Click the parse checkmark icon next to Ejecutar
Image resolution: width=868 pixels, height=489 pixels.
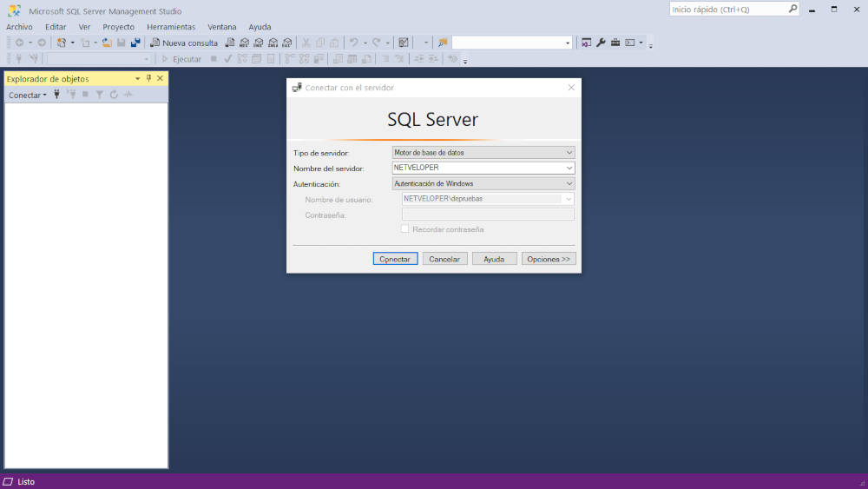228,59
